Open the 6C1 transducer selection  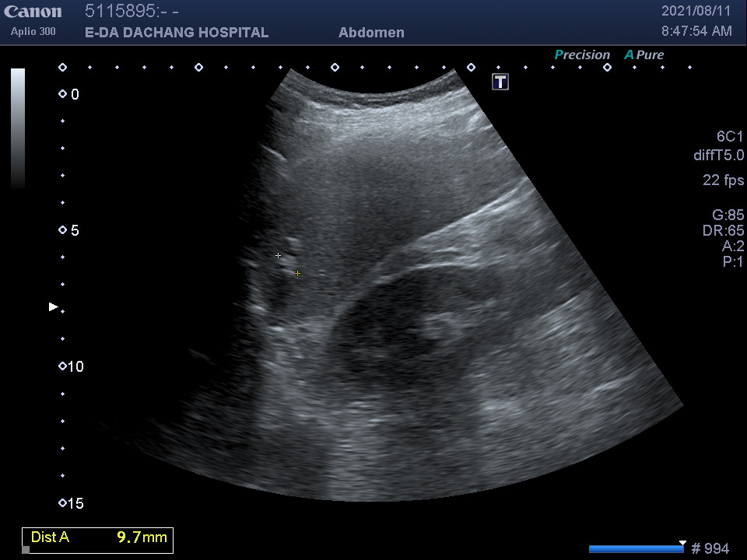(x=729, y=137)
